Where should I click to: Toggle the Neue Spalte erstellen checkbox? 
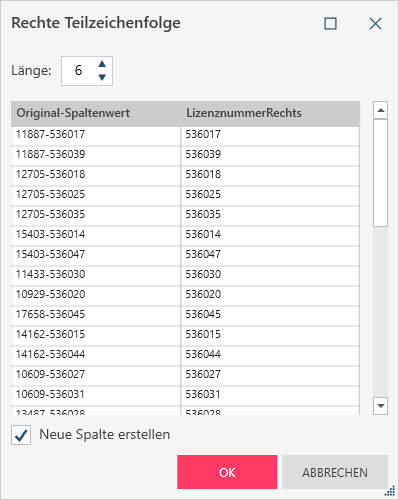[21, 435]
